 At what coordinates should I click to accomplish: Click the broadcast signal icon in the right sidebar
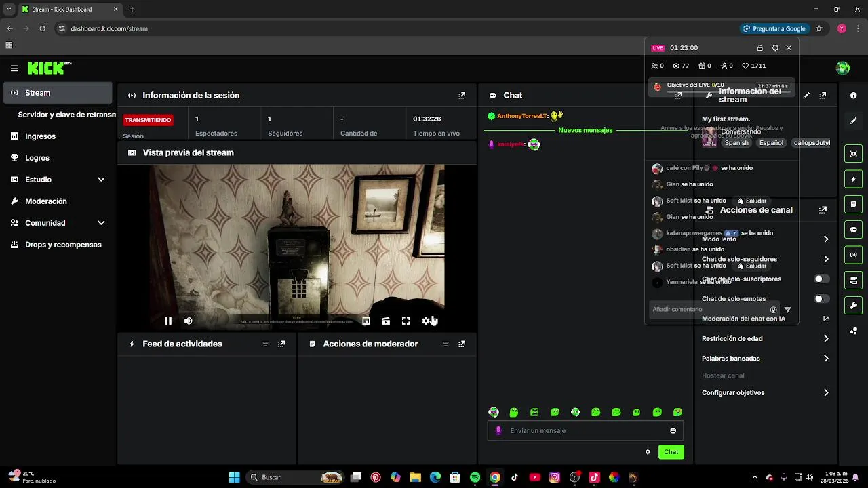click(x=854, y=255)
